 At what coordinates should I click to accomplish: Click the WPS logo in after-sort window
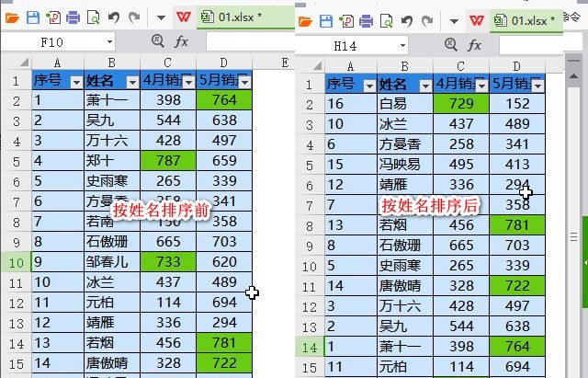477,19
